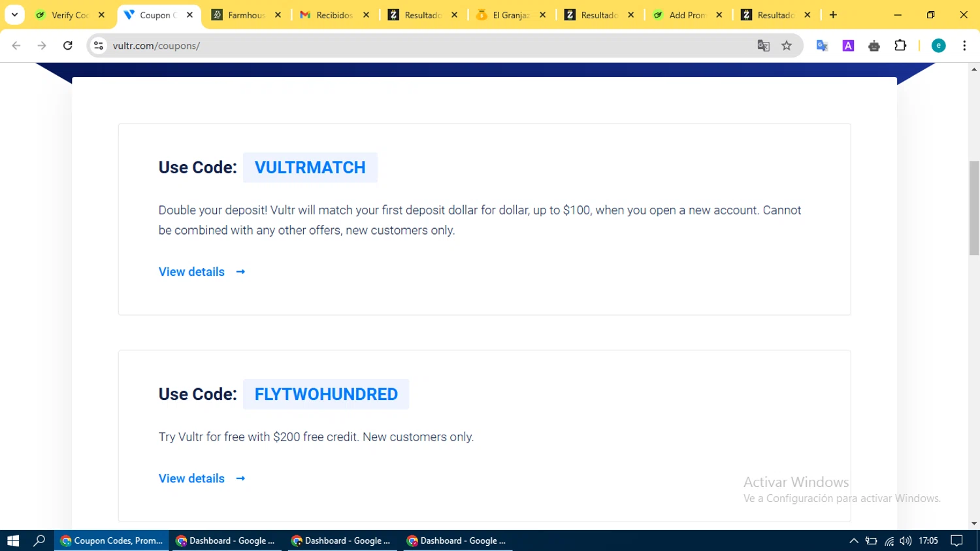
Task: Show hidden system tray icons
Action: 853,541
